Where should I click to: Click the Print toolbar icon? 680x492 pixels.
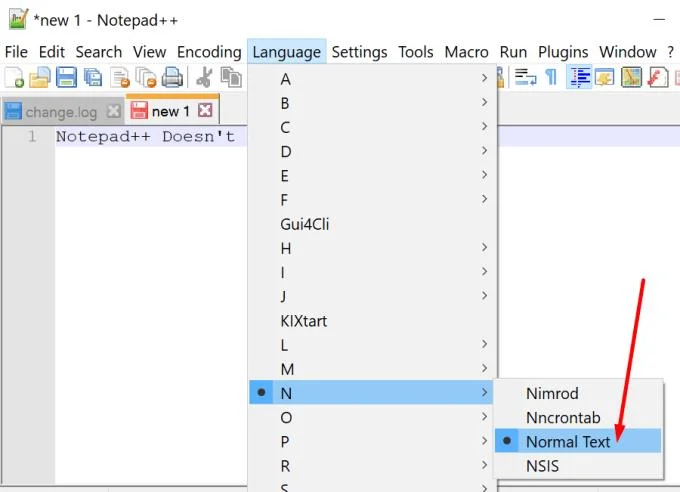tap(172, 78)
